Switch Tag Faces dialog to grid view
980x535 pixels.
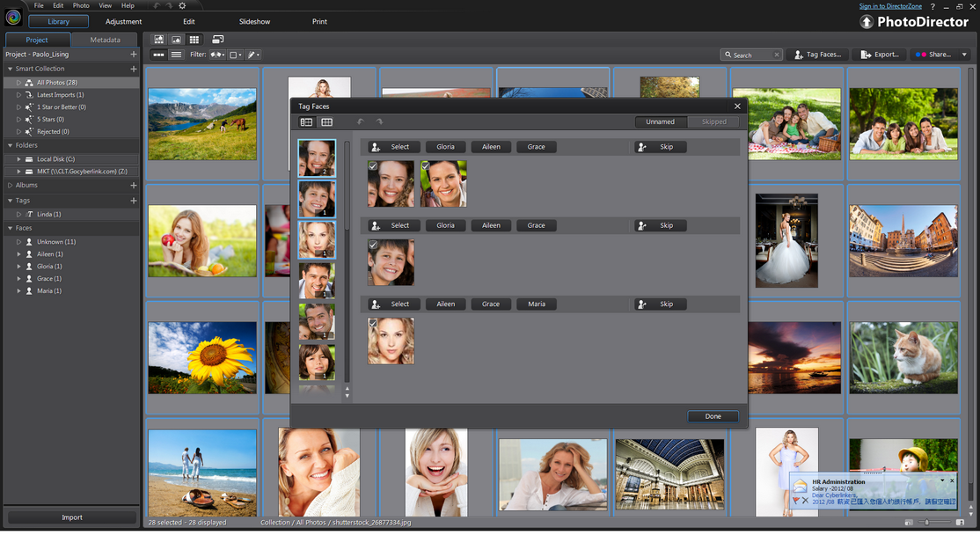coord(327,122)
